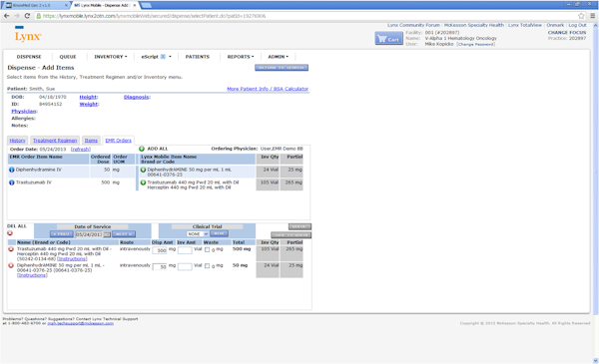Expand the Admin menu
599x364 pixels.
pos(278,57)
